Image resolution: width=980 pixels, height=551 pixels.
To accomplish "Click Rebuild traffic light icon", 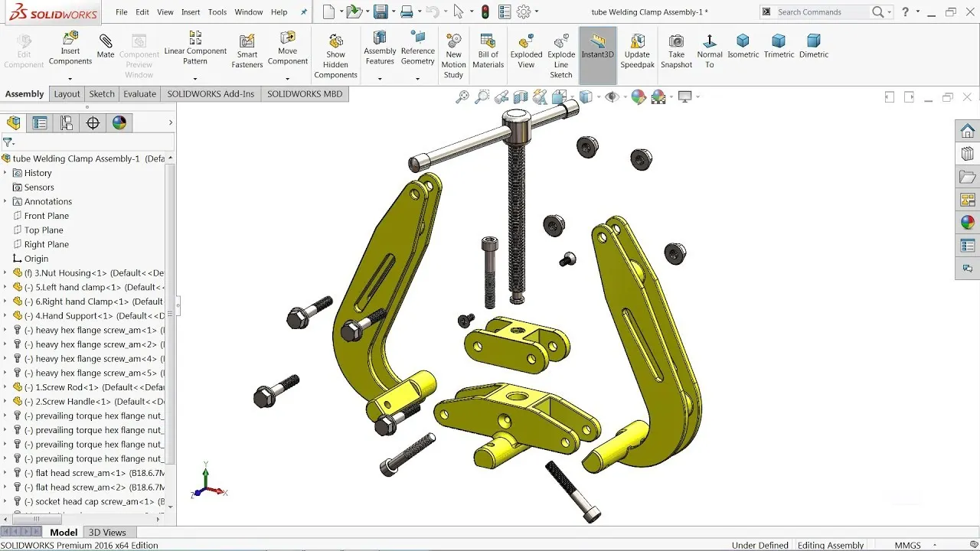I will (x=485, y=11).
